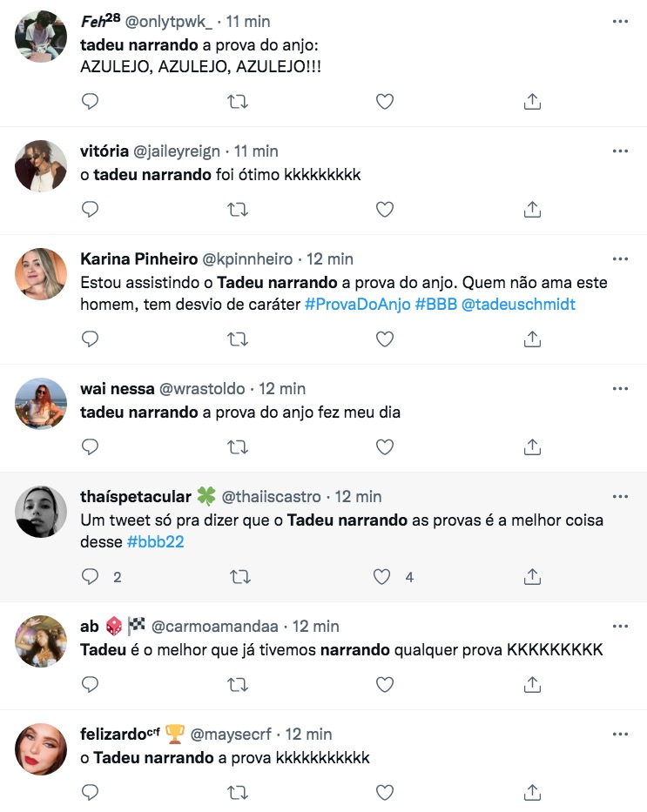Viewport: 647px width, 812px height.
Task: View vitória's profile avatar
Action: click(41, 165)
